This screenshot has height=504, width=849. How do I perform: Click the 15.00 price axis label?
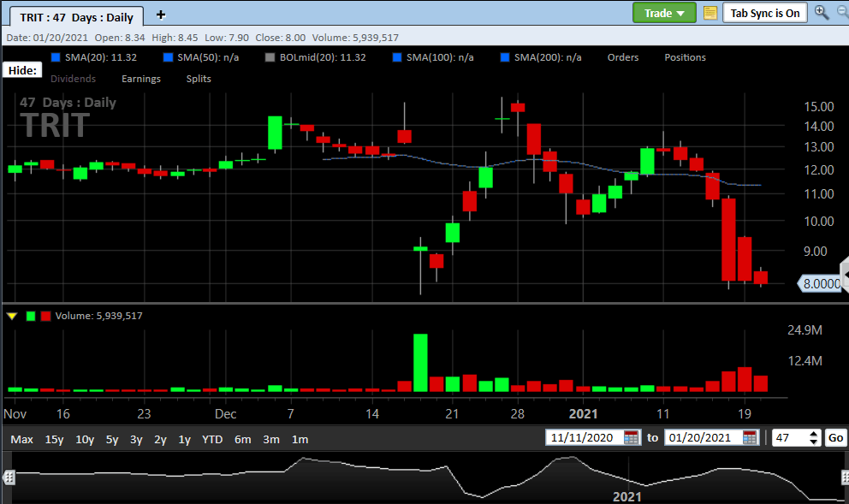pyautogui.click(x=819, y=107)
